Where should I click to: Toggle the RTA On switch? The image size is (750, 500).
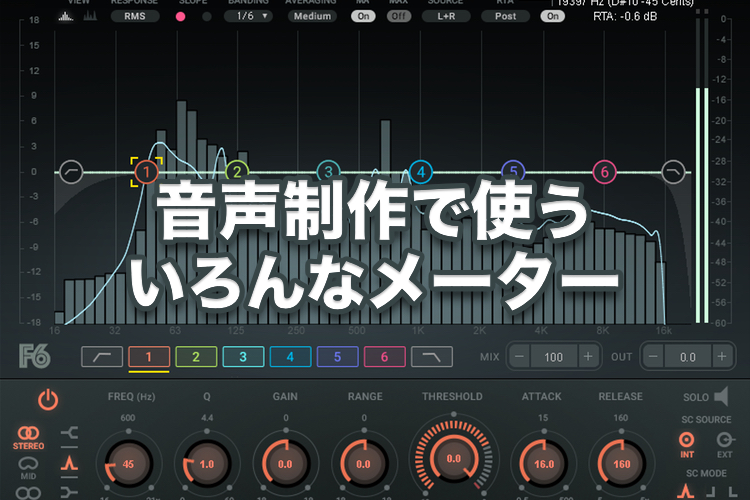[552, 16]
